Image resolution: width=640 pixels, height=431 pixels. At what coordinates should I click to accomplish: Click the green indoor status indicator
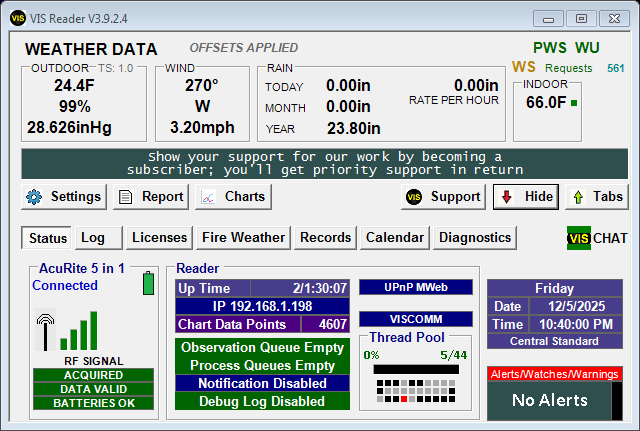(574, 103)
